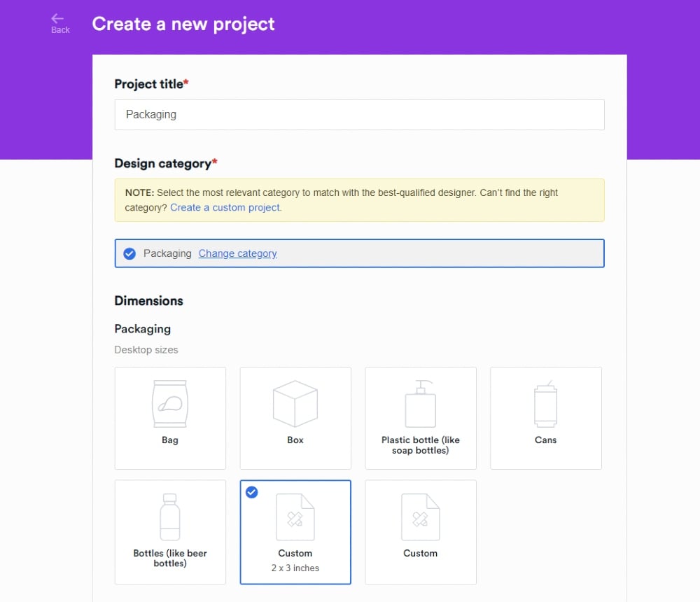Click the "Desktop sizes" text

(x=146, y=350)
